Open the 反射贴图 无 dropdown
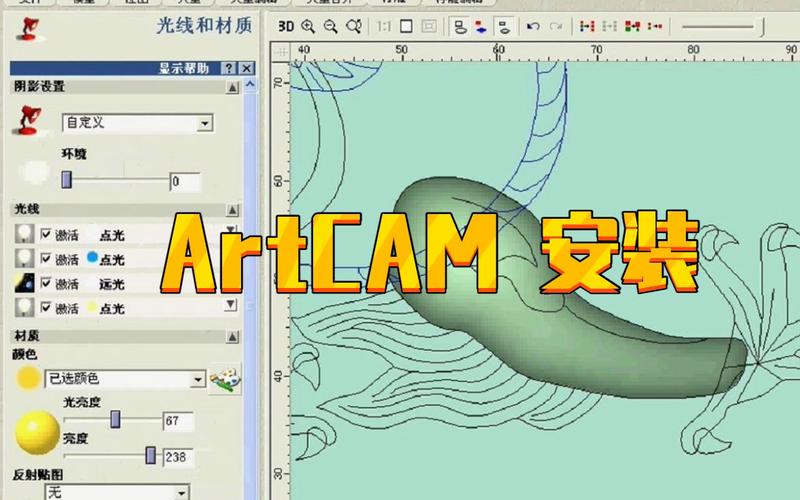 (x=182, y=493)
